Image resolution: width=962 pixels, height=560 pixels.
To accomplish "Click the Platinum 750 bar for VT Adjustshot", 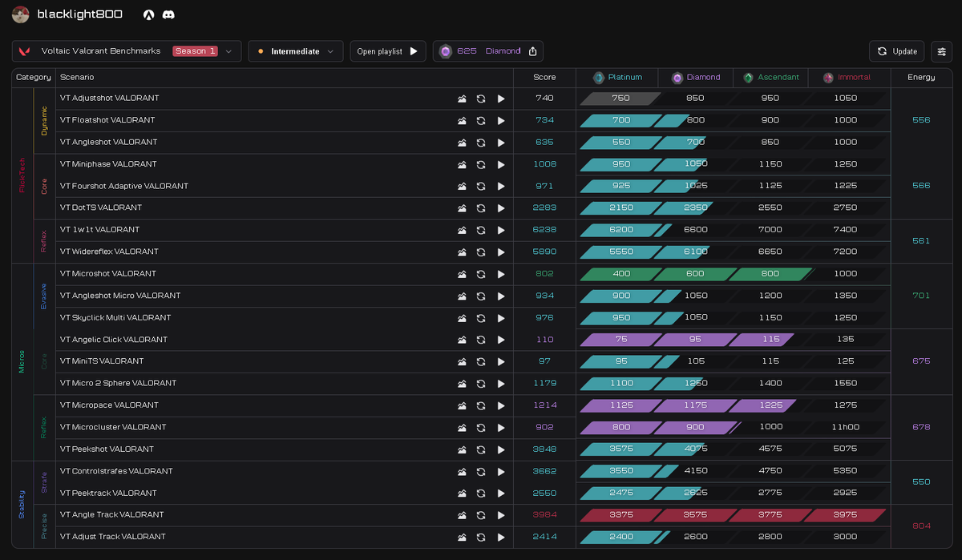I will 620,99.
